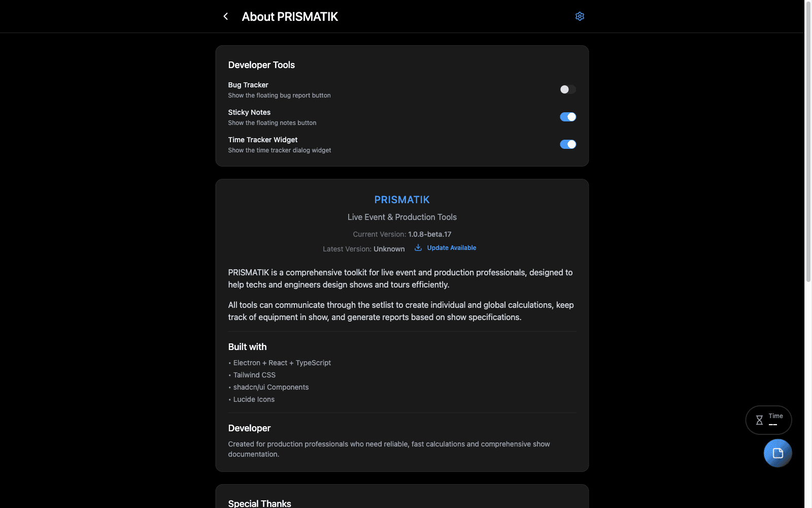Go back using the left chevron arrow
This screenshot has height=508, width=812.
(x=226, y=16)
